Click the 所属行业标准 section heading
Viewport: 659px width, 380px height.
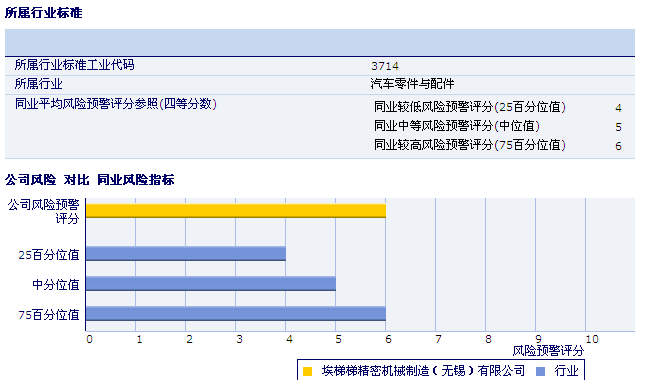(x=44, y=13)
